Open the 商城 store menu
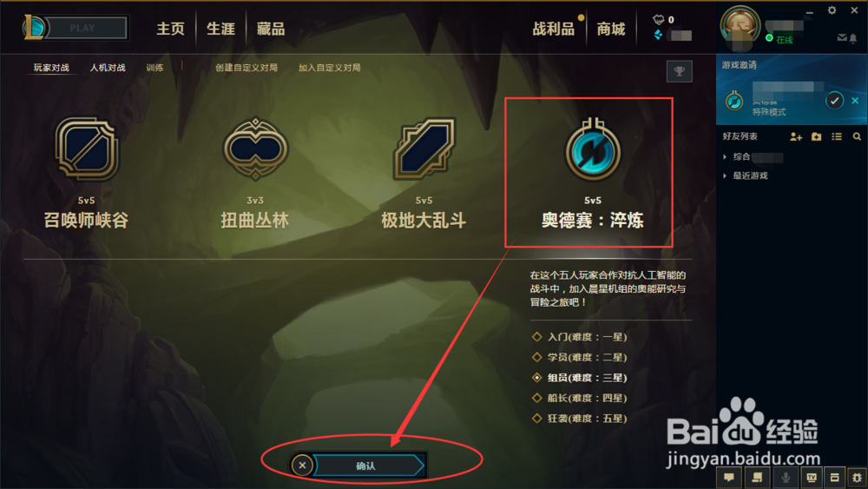The height and width of the screenshot is (489, 868). (610, 29)
